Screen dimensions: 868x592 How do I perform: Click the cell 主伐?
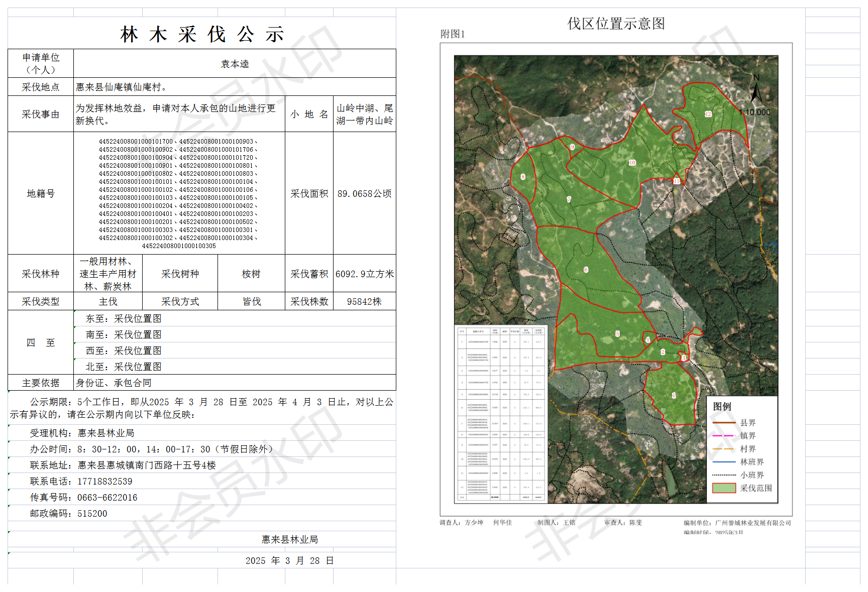(x=108, y=301)
